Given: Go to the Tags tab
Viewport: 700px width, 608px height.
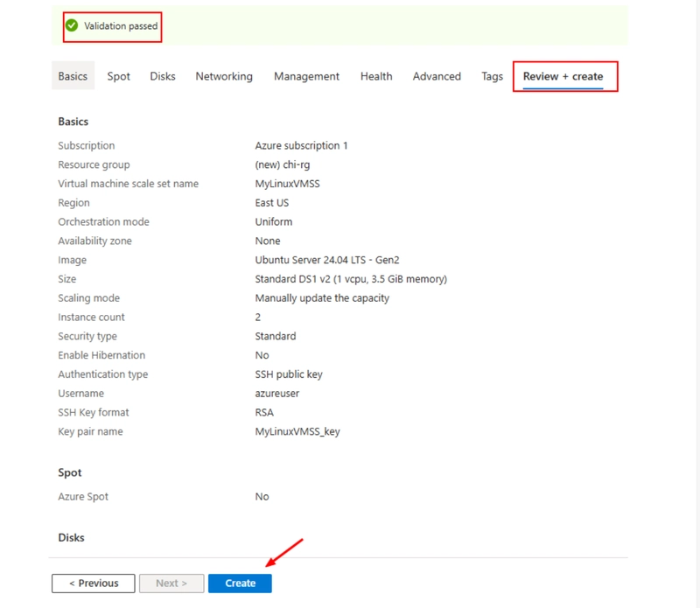Looking at the screenshot, I should pyautogui.click(x=492, y=76).
